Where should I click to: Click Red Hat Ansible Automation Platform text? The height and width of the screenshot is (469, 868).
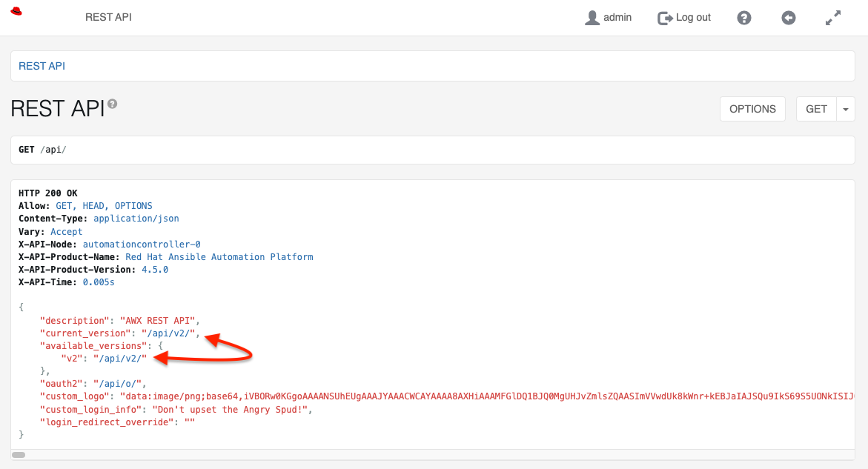219,256
